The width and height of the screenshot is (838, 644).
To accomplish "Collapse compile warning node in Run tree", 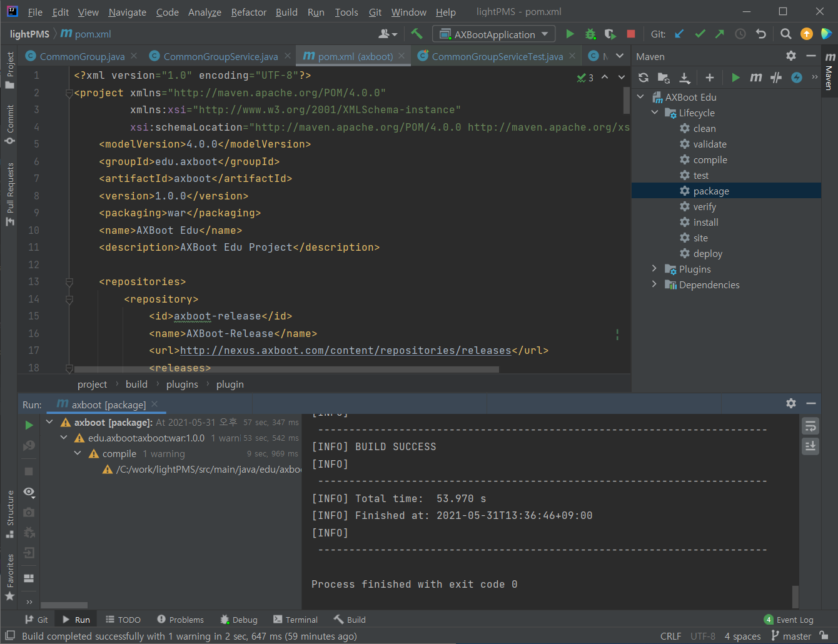I will [78, 453].
